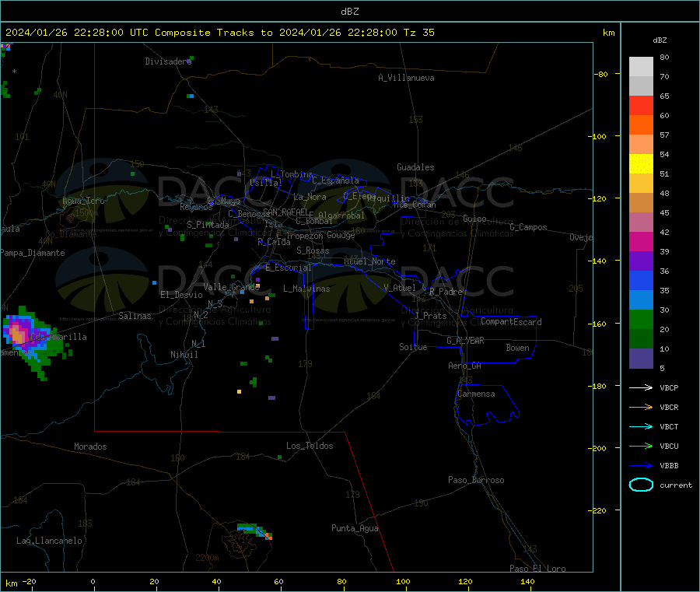The image size is (700, 592).
Task: Select the purple 36 dBZ color swatch
Action: (641, 261)
